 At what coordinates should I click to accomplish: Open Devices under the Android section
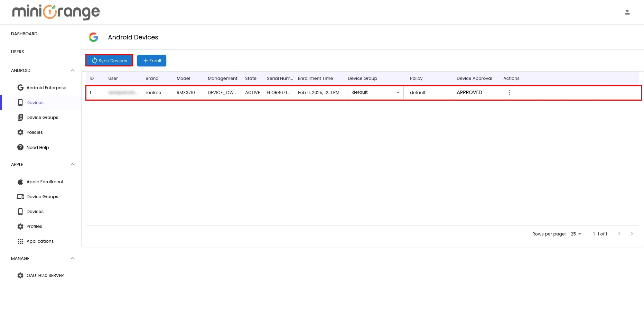click(x=35, y=102)
